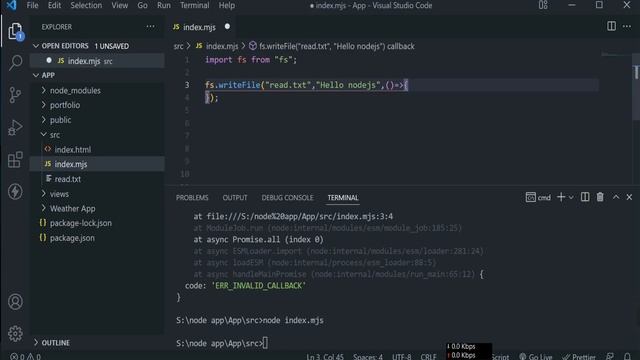Viewport: 640px width, 360px height.
Task: Click CRLF end of line setting
Action: pos(428,356)
